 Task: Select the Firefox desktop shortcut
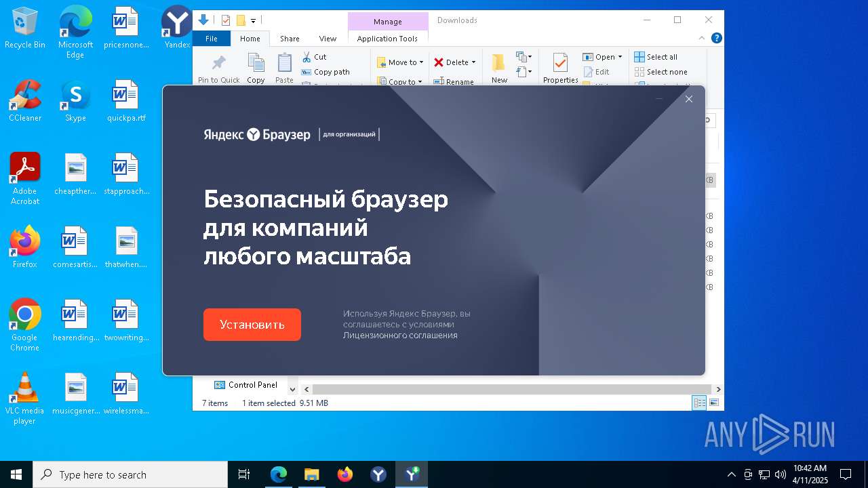pos(25,247)
